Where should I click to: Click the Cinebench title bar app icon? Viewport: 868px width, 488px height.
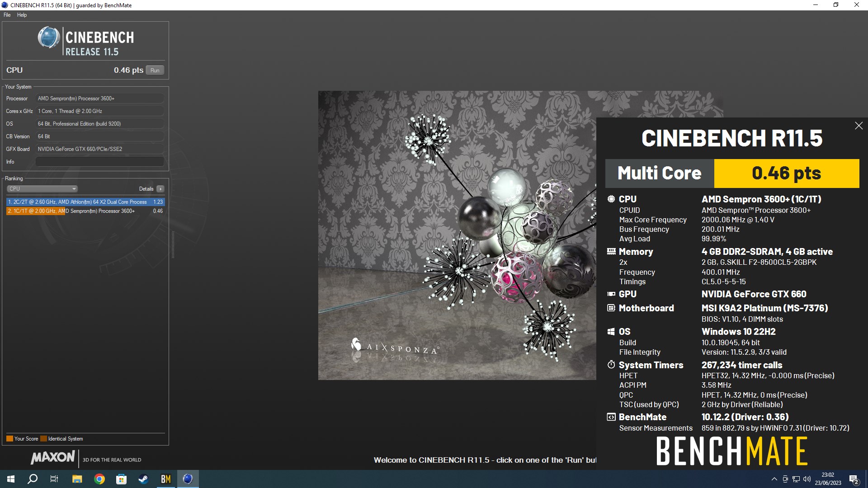click(5, 5)
